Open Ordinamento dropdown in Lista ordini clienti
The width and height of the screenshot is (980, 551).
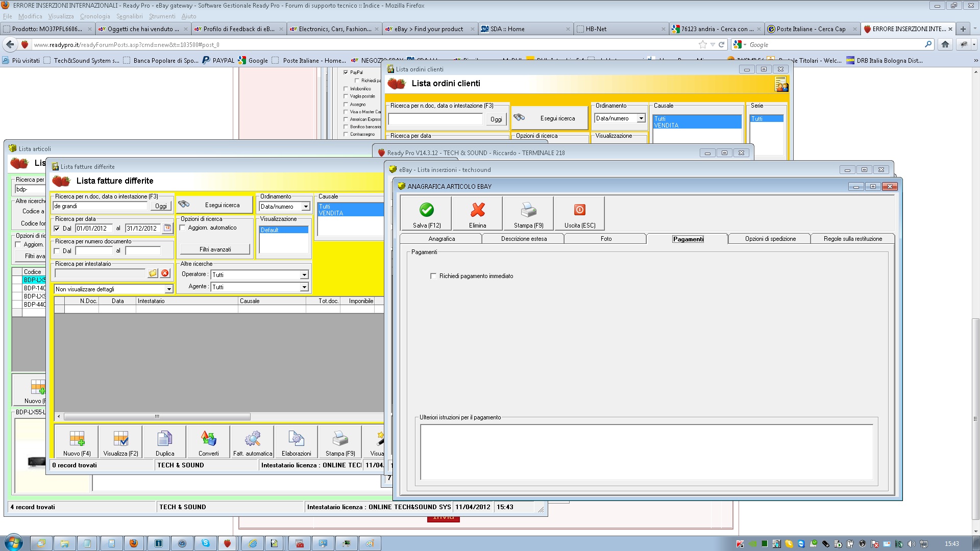tap(641, 118)
